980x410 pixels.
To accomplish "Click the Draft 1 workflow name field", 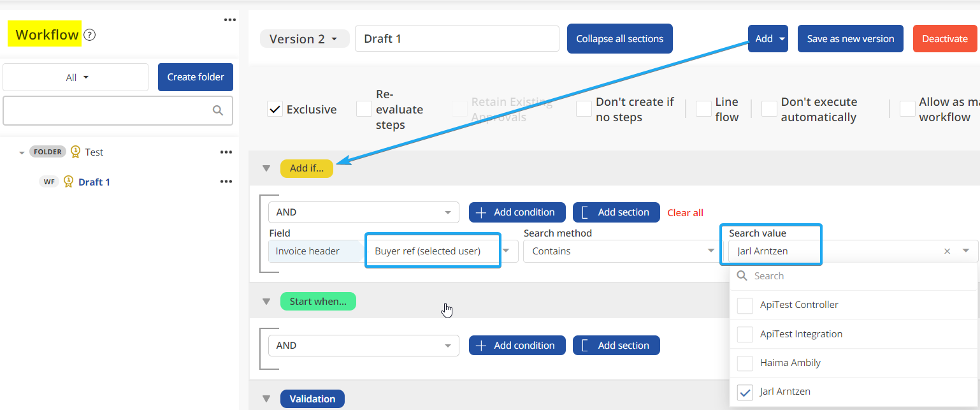I will [456, 39].
